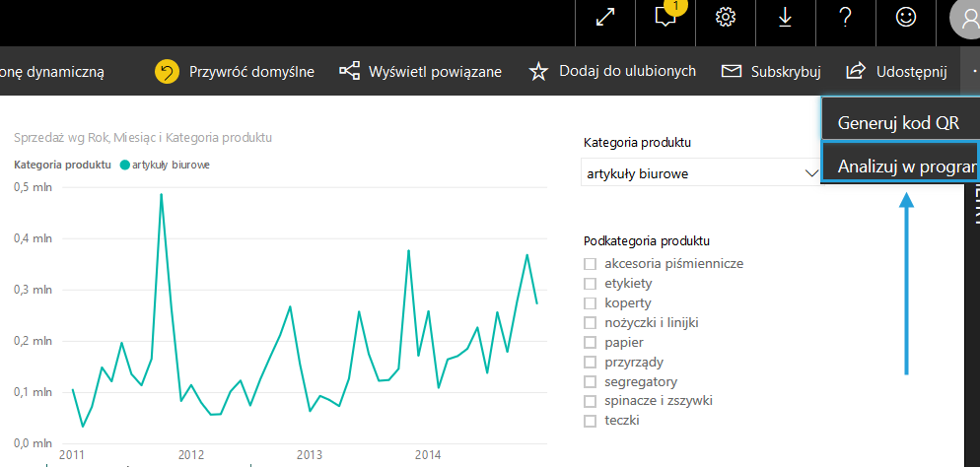
Task: Open the help question mark icon
Action: pyautogui.click(x=845, y=19)
